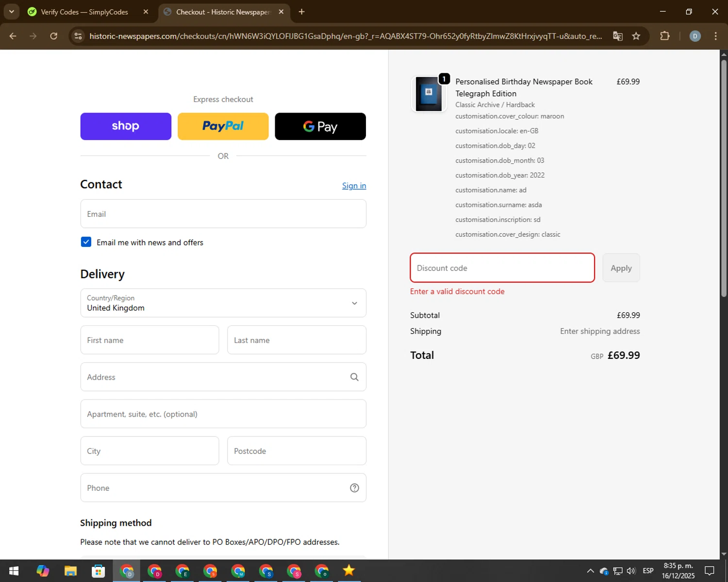Uncheck Email me with news and offers

tap(86, 242)
